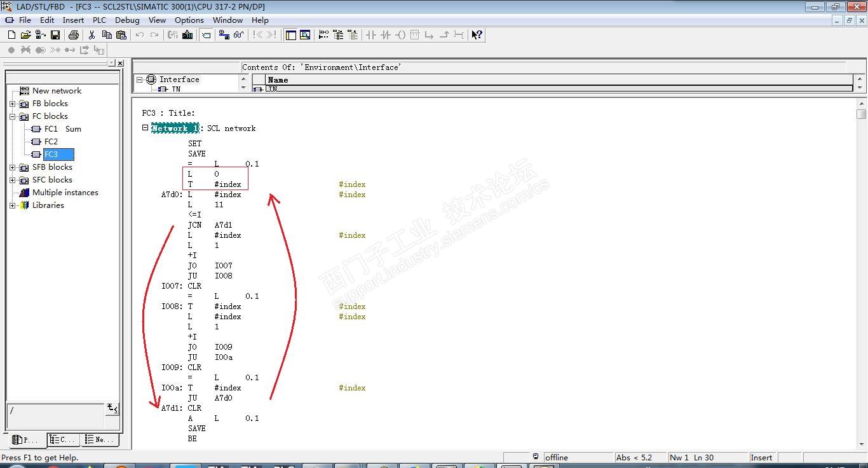Insert a normally open contact from toolbar
The height and width of the screenshot is (468, 868).
pos(371,35)
